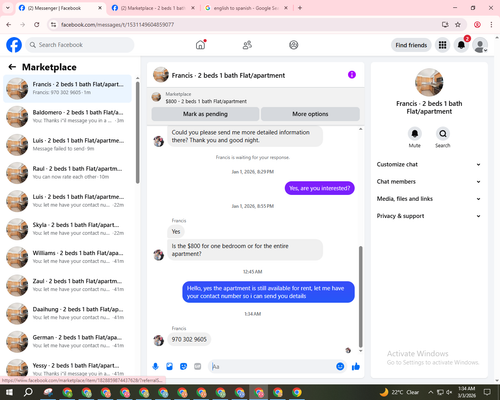Screen dimensions: 500x400
Task: Choose a GIF icon
Action: pyautogui.click(x=198, y=367)
